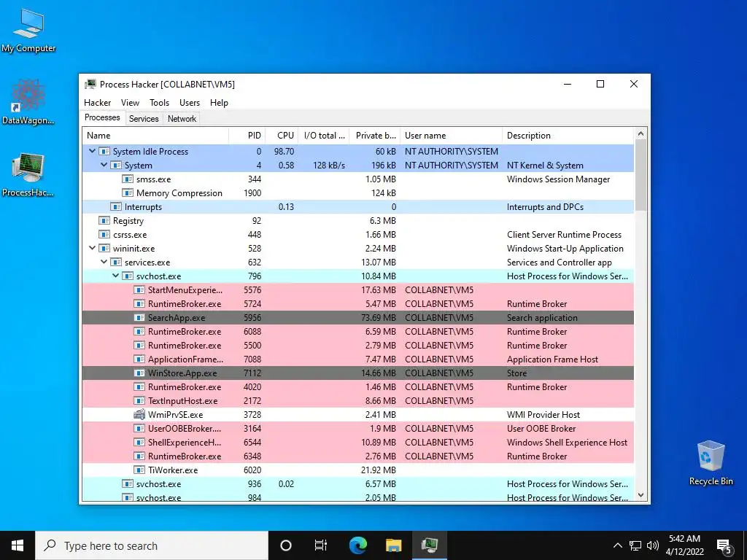Open Task View from the taskbar
Viewport: 747px width, 560px height.
(x=321, y=545)
